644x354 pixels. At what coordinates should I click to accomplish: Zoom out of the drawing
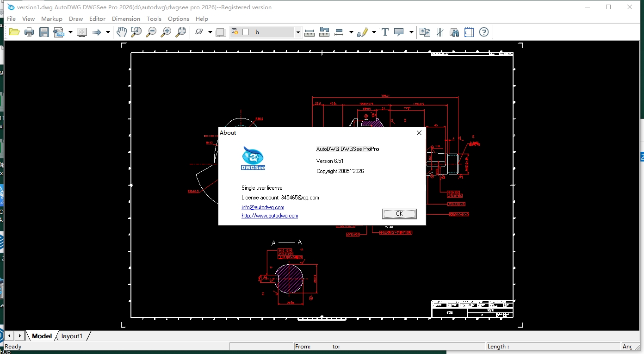[x=151, y=31]
